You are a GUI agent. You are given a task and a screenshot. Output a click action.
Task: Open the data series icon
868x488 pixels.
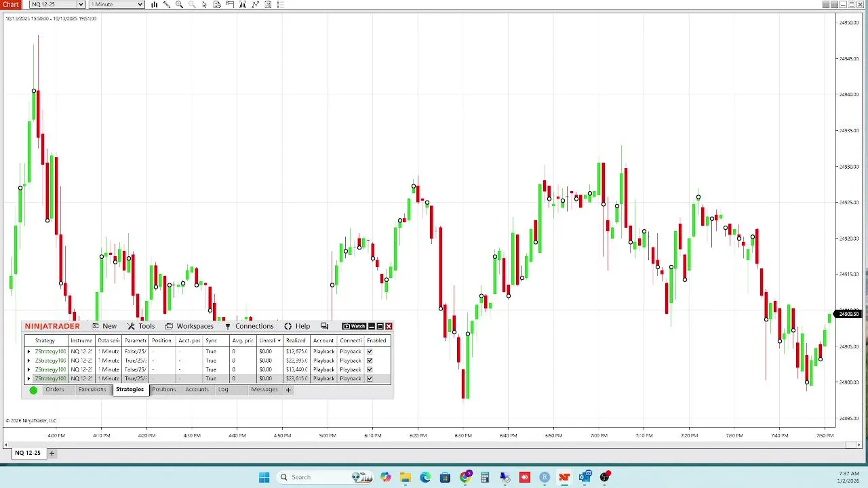coord(217,5)
